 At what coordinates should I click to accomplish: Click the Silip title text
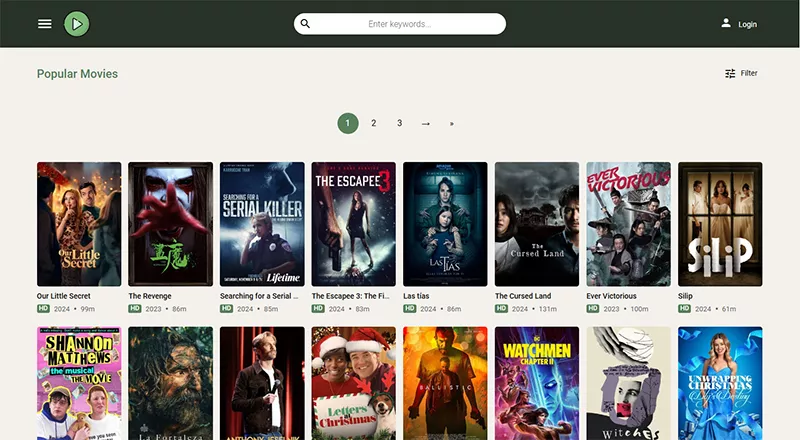pyautogui.click(x=685, y=296)
